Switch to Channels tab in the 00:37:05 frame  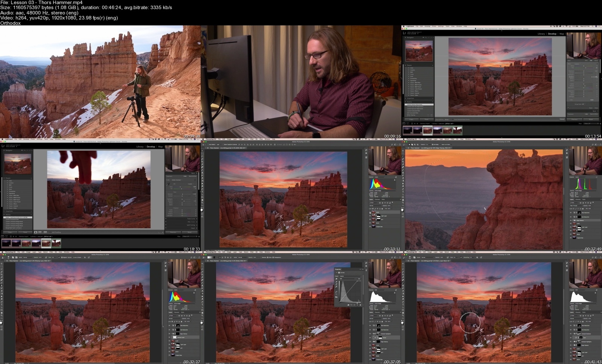coord(377,312)
